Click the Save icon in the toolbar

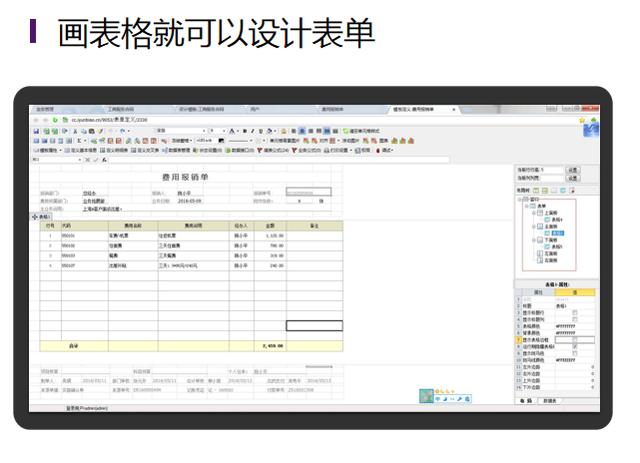coord(36,131)
